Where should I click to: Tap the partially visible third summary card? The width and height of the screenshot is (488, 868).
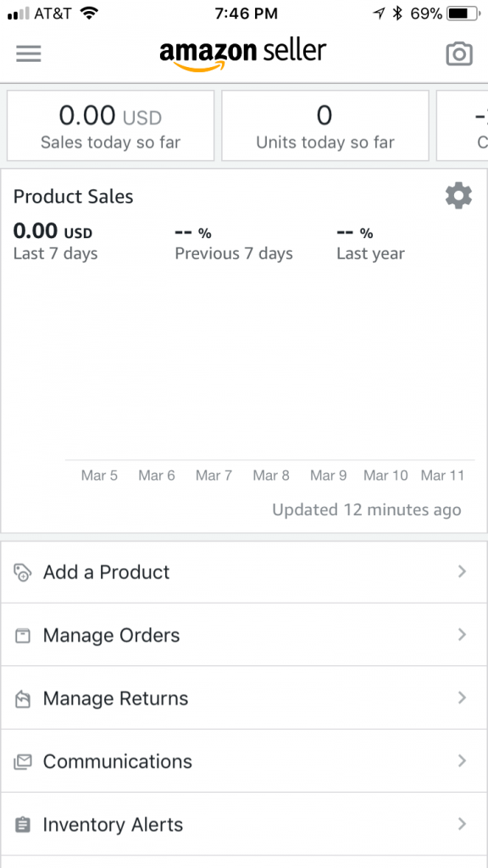(x=463, y=125)
